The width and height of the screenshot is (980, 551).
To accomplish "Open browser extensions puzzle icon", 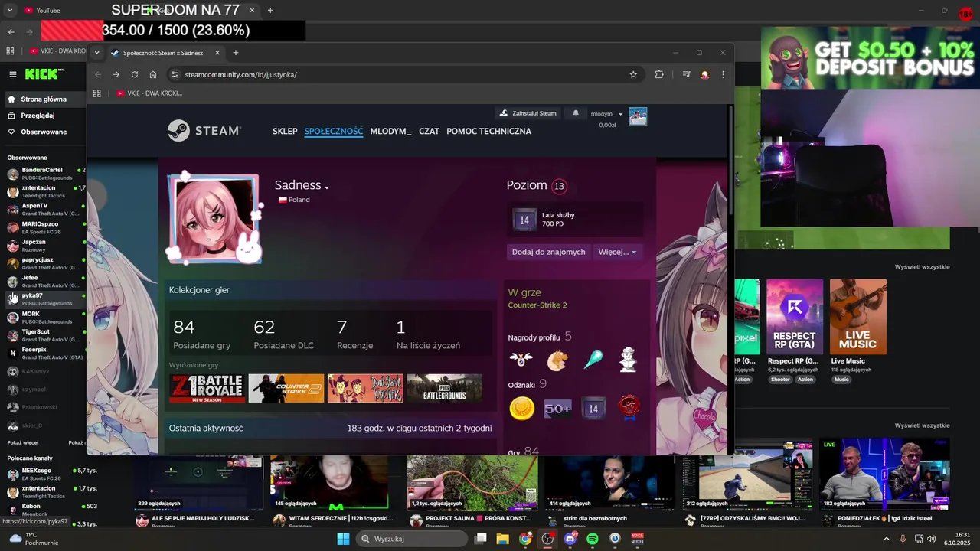I will [x=659, y=74].
